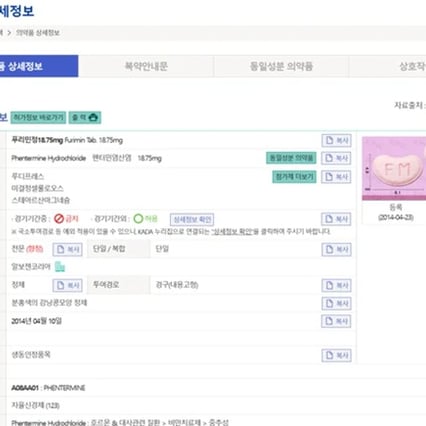Click the 미결정셀룰로오스 additive text
Viewport: 426px width, 426px height.
tap(37, 188)
